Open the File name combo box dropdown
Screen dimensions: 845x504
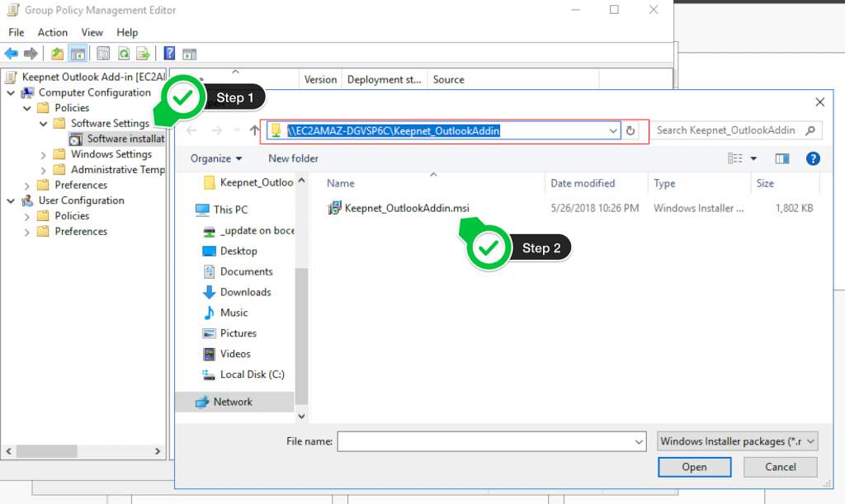(x=639, y=441)
